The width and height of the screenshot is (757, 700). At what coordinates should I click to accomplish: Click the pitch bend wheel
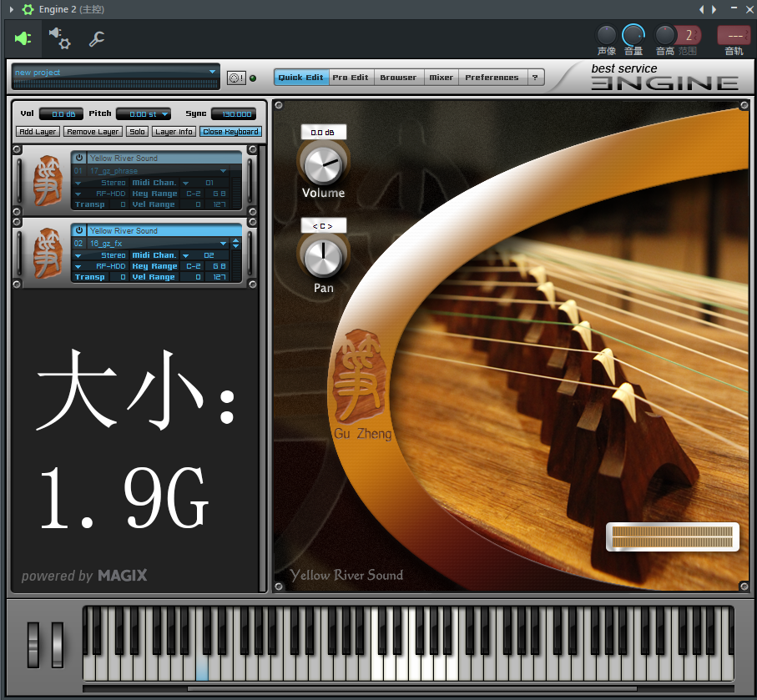(33, 645)
